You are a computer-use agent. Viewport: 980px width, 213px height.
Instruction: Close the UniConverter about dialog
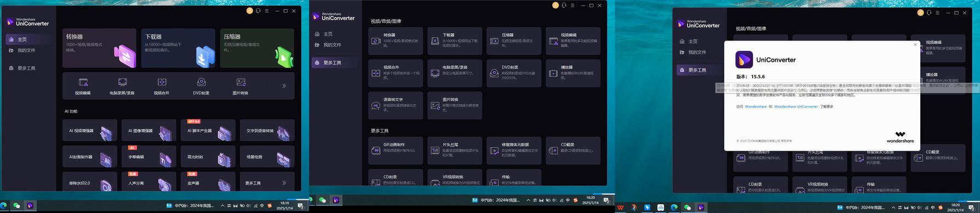[x=915, y=45]
